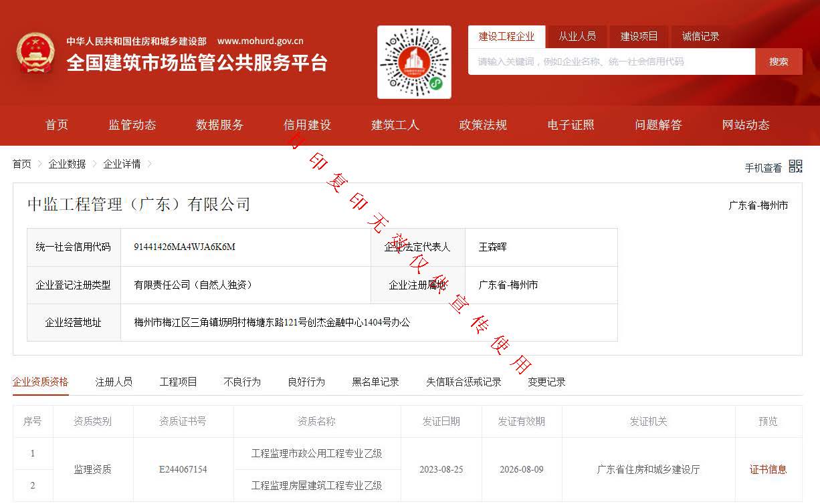
Task: Click the national emblem logo
Action: 36,53
